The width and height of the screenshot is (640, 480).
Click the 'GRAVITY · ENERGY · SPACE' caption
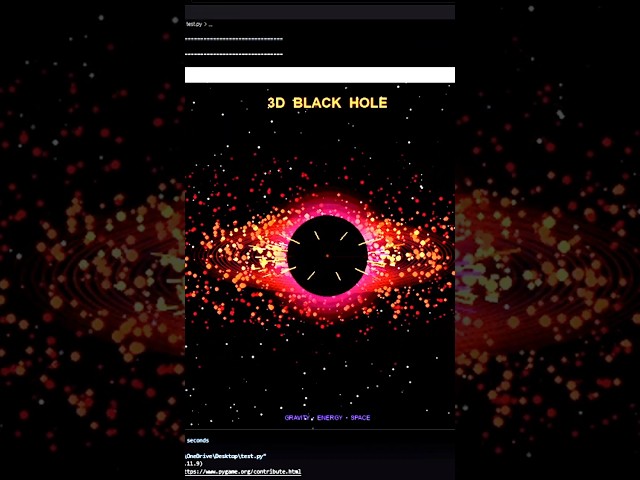click(327, 418)
